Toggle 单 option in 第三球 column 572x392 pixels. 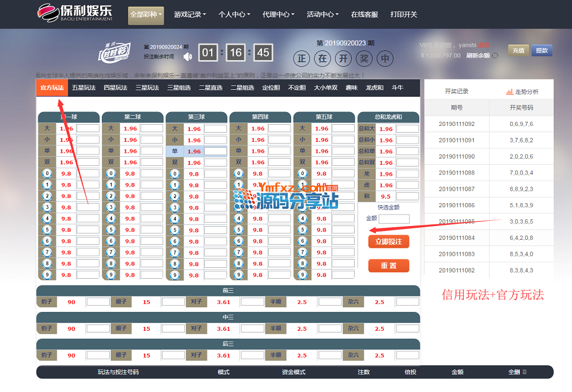point(174,152)
